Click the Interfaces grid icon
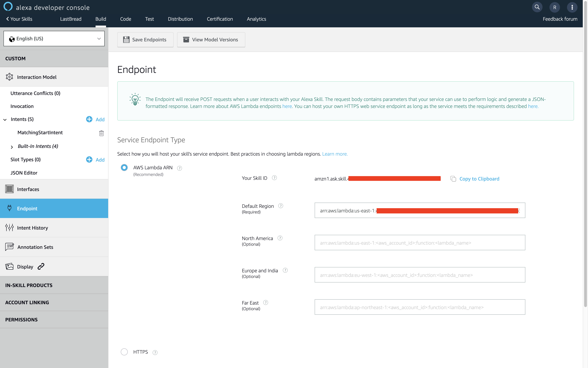 (x=9, y=189)
